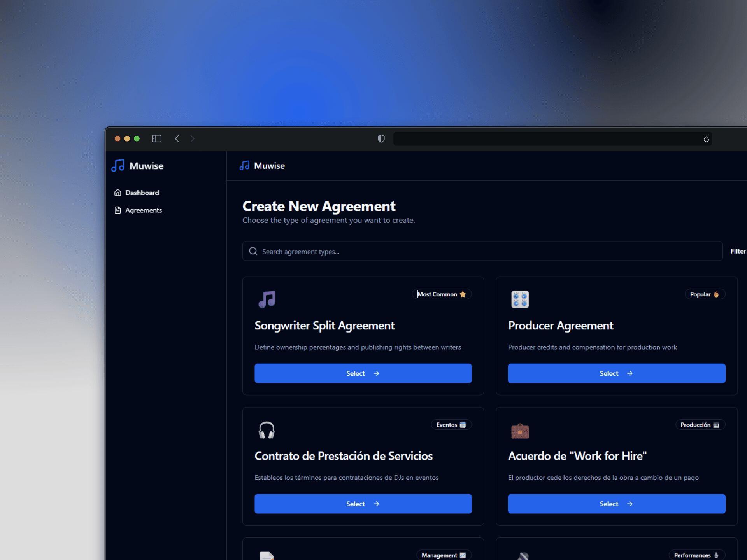
Task: Click the Eventos badge
Action: click(x=451, y=425)
